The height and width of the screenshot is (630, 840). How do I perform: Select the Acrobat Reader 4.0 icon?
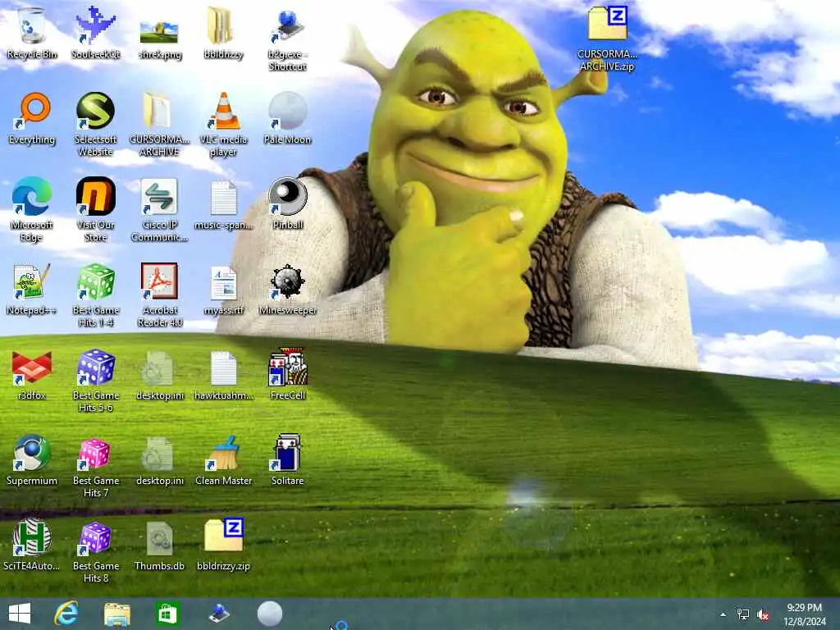(x=160, y=295)
